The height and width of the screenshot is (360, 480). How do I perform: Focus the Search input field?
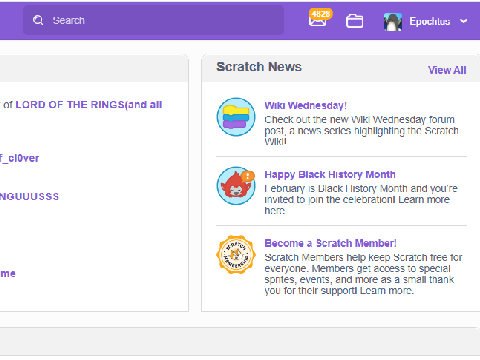point(153,20)
